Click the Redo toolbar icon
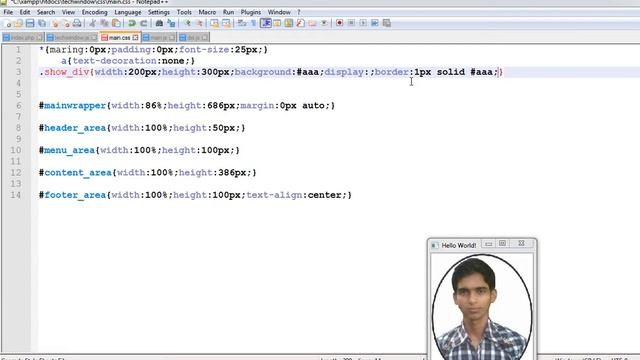Image resolution: width=640 pixels, height=360 pixels. click(x=143, y=23)
